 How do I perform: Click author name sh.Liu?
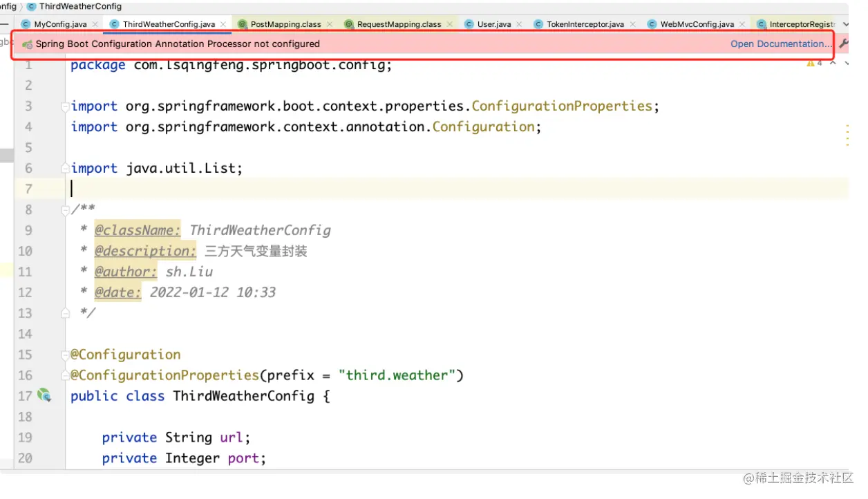coord(189,272)
